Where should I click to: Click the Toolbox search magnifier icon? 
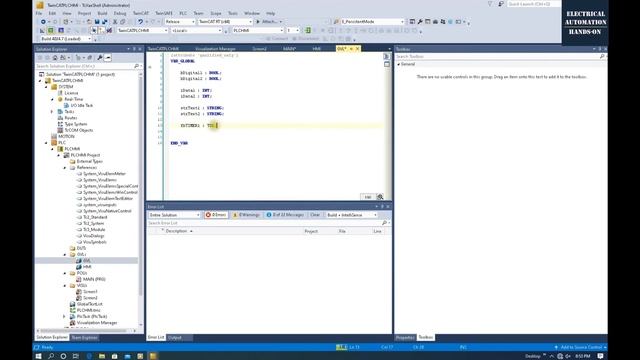coord(602,56)
